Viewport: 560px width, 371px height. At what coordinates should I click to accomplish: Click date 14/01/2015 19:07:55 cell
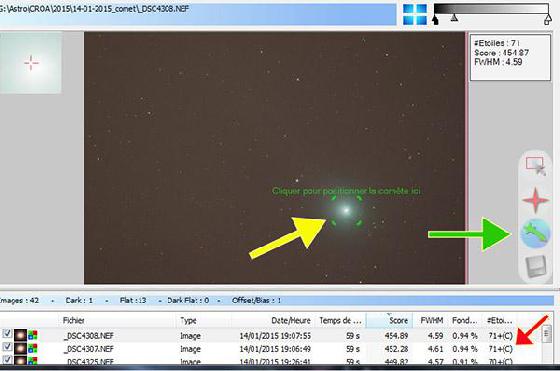275,336
